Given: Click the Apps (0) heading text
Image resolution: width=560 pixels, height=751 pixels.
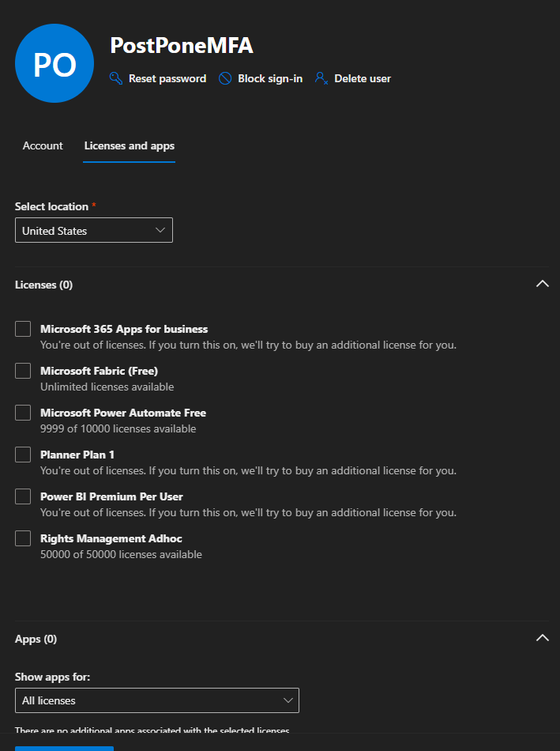Looking at the screenshot, I should click(36, 639).
